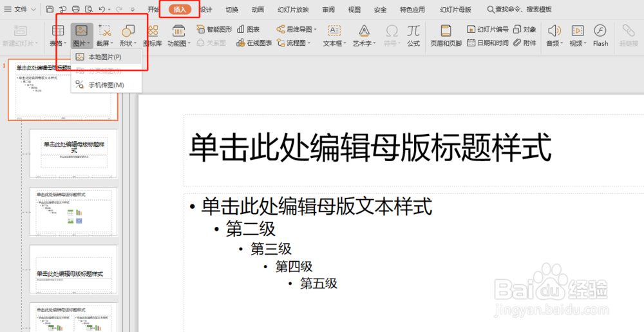
Task: Click the export to PDF icon
Action: click(63, 9)
